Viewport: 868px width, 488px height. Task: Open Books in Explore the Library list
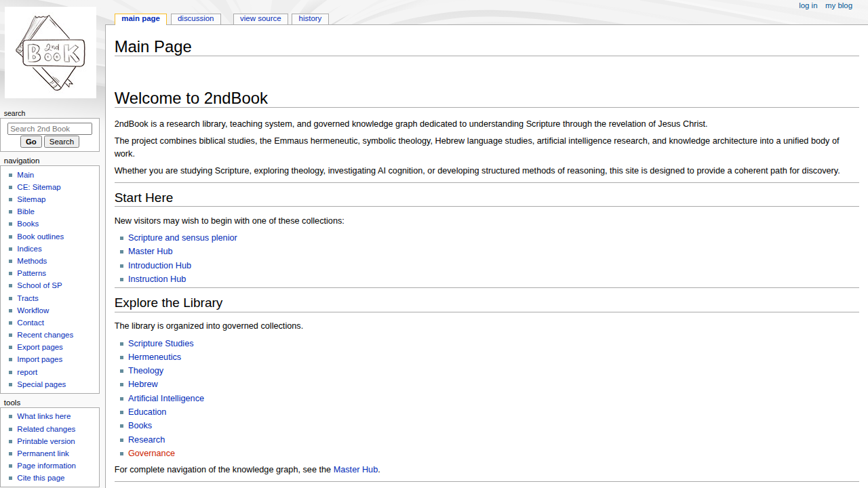point(140,426)
